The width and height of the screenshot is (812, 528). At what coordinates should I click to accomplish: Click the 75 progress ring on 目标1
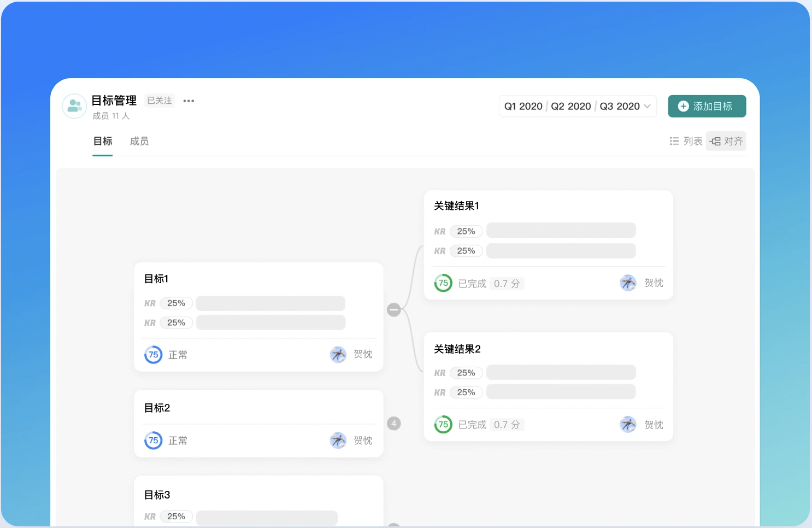154,355
